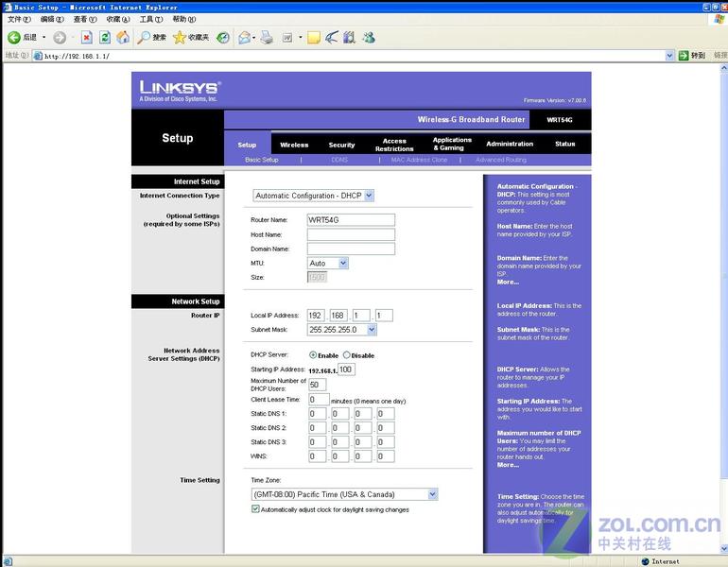Image resolution: width=728 pixels, height=567 pixels.
Task: Click the Host Name input field
Action: point(351,234)
